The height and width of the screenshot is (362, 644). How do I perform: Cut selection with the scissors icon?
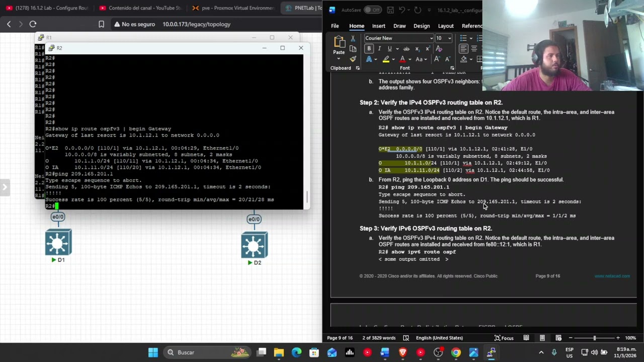click(353, 38)
